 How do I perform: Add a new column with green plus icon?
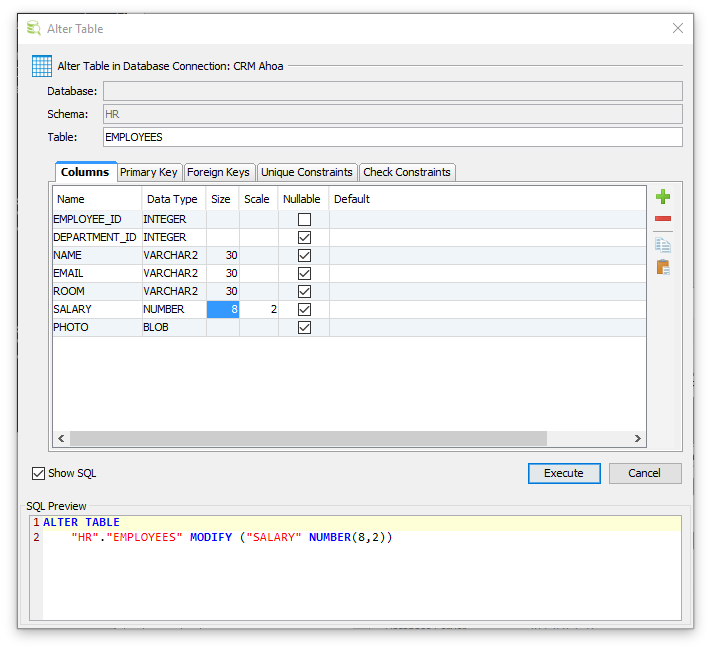(662, 197)
